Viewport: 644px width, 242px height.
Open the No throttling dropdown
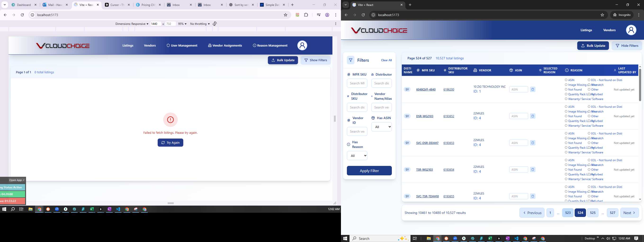pyautogui.click(x=200, y=24)
